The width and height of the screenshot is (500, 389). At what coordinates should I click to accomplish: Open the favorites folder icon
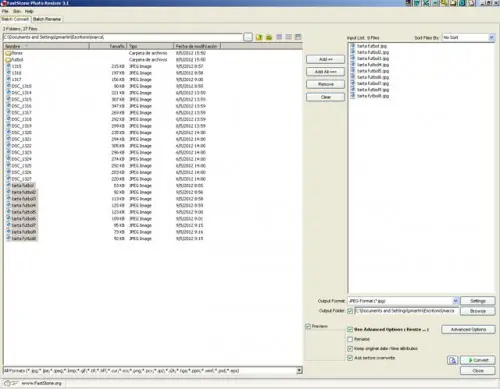pos(269,37)
